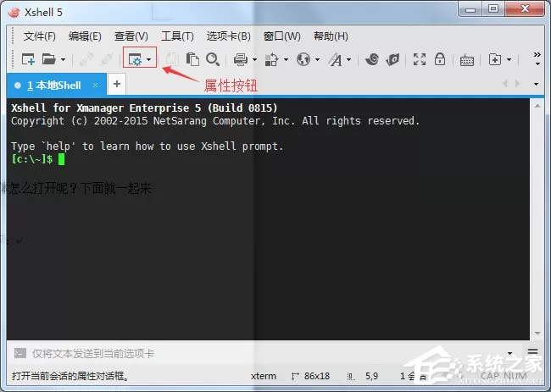Click the xterm status bar text

263,376
